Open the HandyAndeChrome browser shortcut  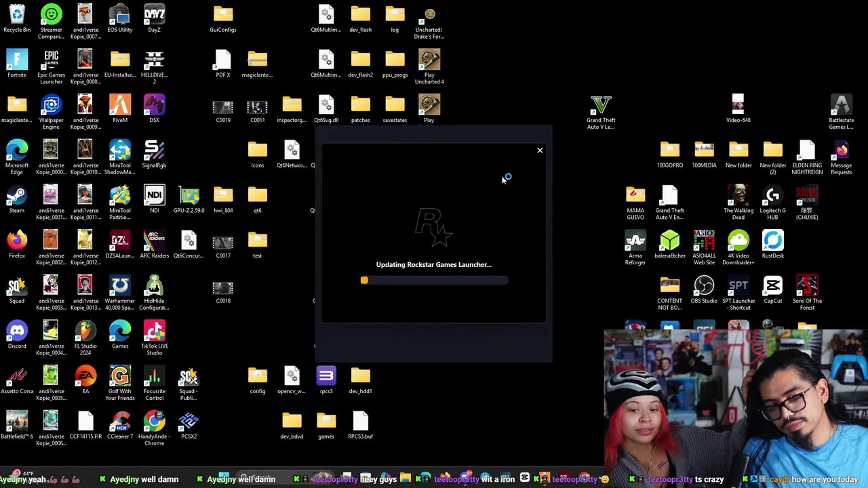tap(154, 428)
